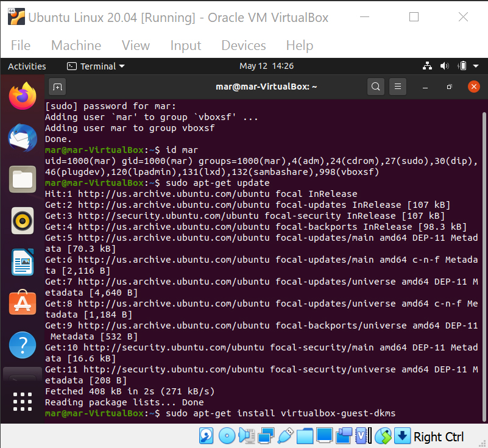Viewport: 488px width, 448px height.
Task: Click the network adapters status icon
Action: point(267,435)
